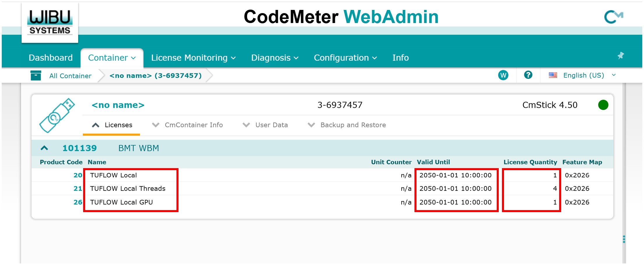The image size is (644, 264).
Task: Click the CodeMeter CM logo icon
Action: pos(613,17)
